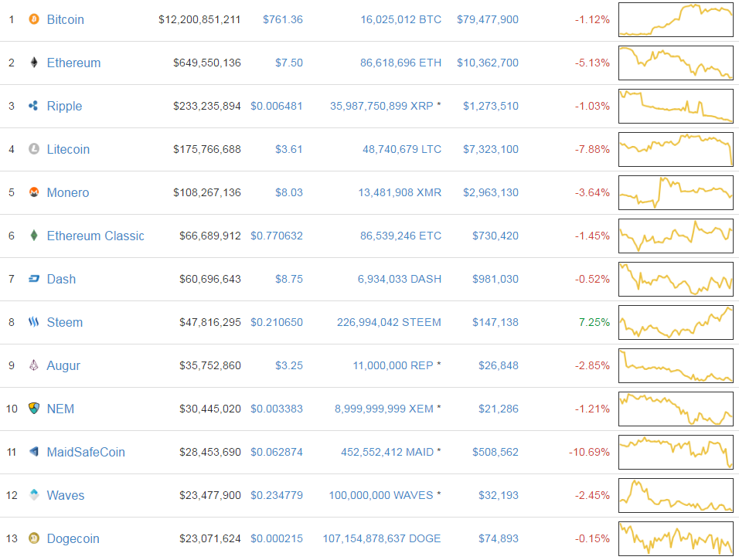The image size is (739, 560).
Task: Click the Litecoin coin icon
Action: point(34,149)
